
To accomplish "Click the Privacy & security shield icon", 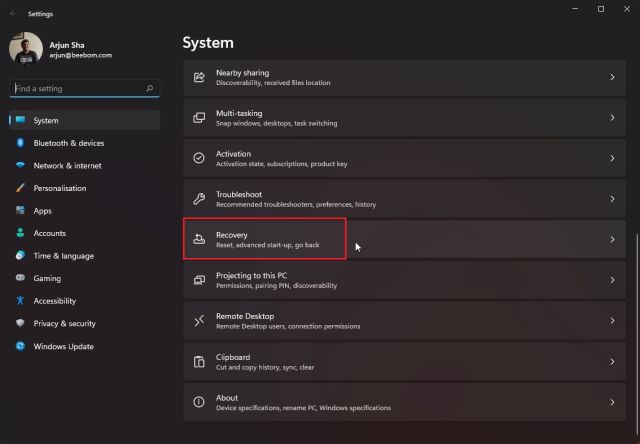I will 20,323.
